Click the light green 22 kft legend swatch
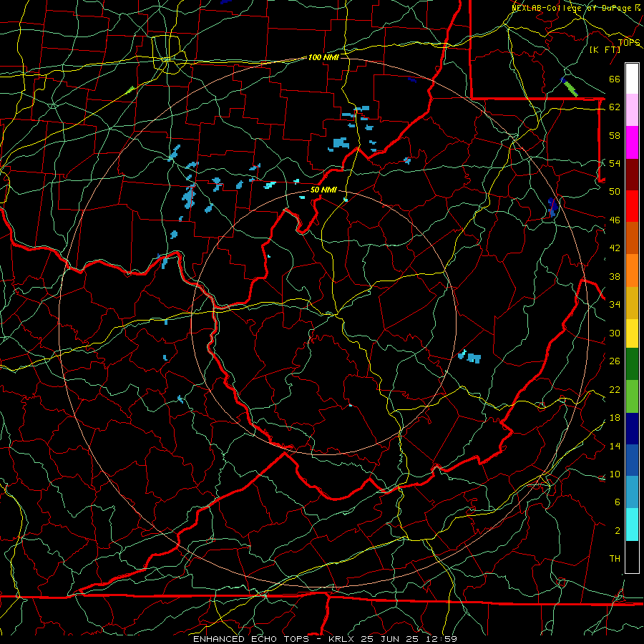This screenshot has height=644, width=644. [632, 396]
